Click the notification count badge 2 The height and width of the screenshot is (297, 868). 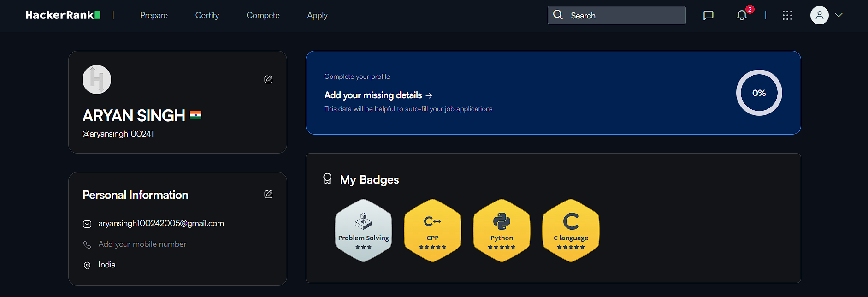click(x=750, y=9)
